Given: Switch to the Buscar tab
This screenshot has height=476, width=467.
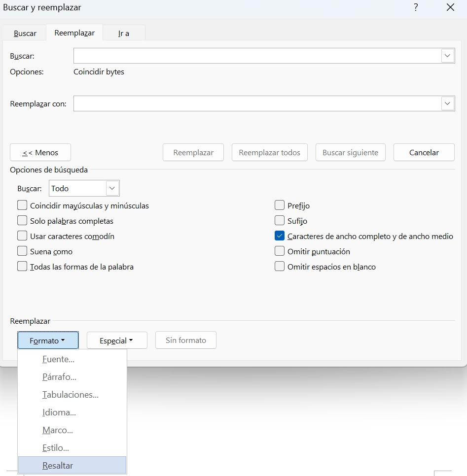Looking at the screenshot, I should tap(25, 33).
